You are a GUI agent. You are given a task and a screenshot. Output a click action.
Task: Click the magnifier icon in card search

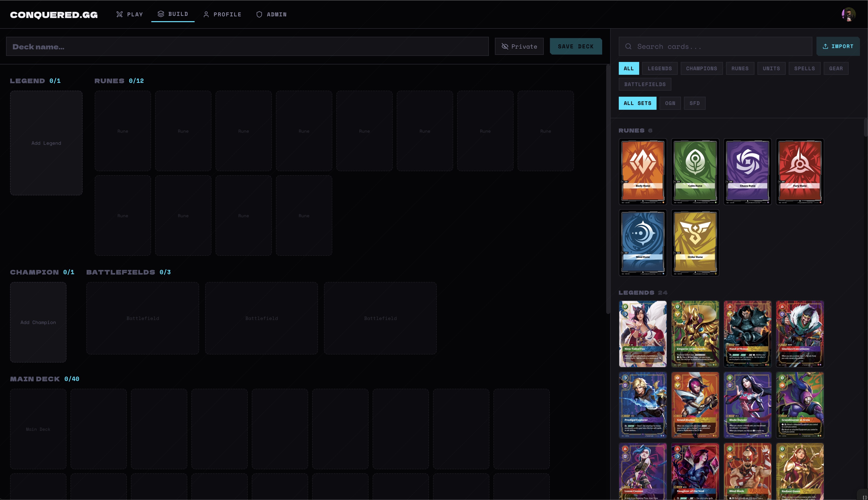pos(628,46)
